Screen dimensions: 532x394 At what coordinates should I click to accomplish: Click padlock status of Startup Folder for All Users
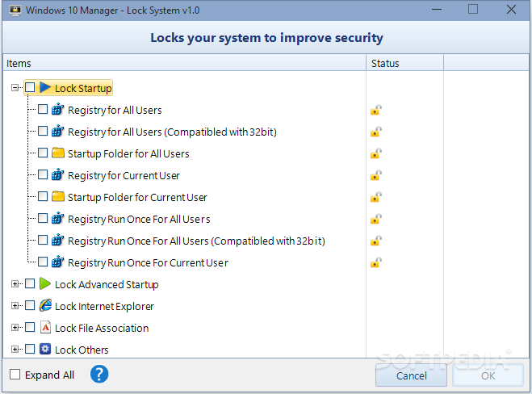[376, 153]
